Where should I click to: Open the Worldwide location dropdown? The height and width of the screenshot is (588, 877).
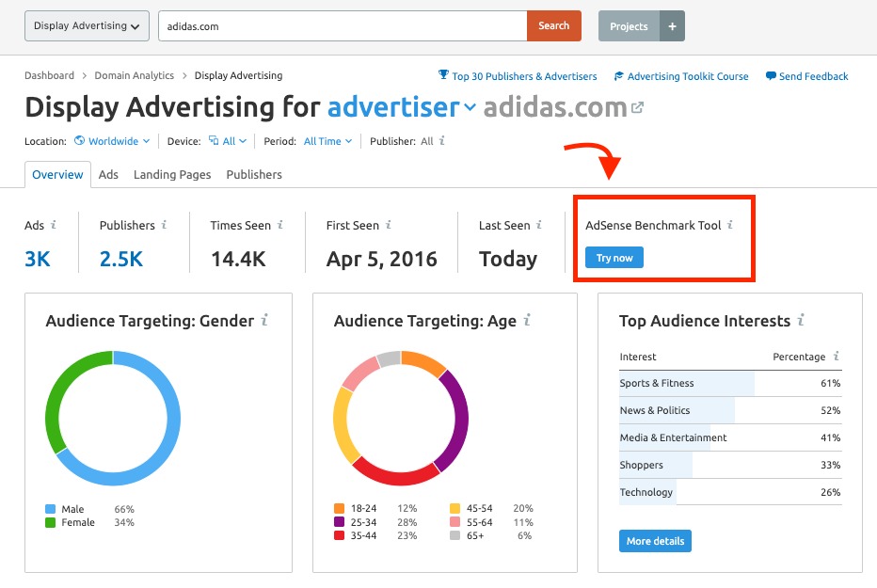point(112,141)
